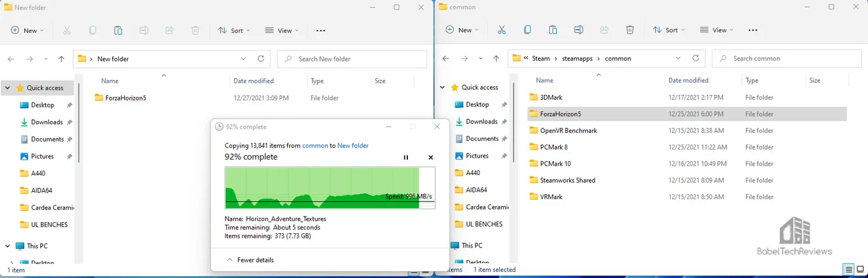Click Paste icon in common window toolbar

(x=552, y=30)
